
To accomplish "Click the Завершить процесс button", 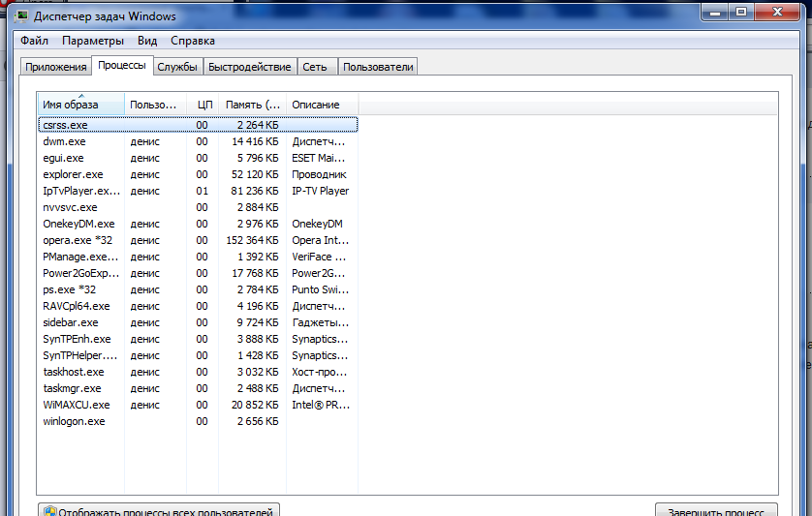I will (x=715, y=510).
